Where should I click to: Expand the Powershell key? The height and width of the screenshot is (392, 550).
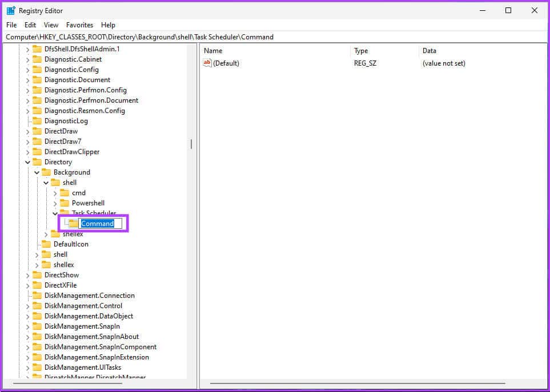[x=55, y=203]
